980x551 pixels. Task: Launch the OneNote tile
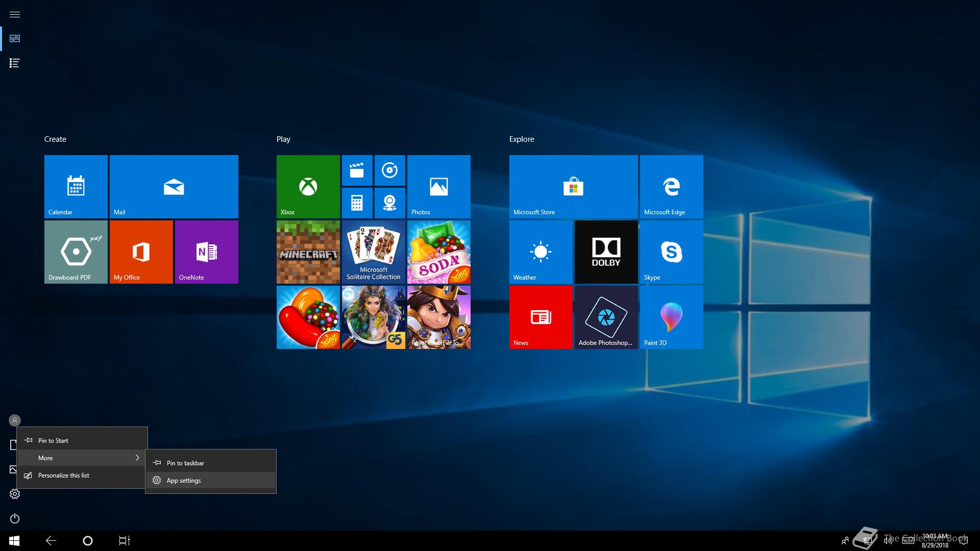tap(207, 252)
